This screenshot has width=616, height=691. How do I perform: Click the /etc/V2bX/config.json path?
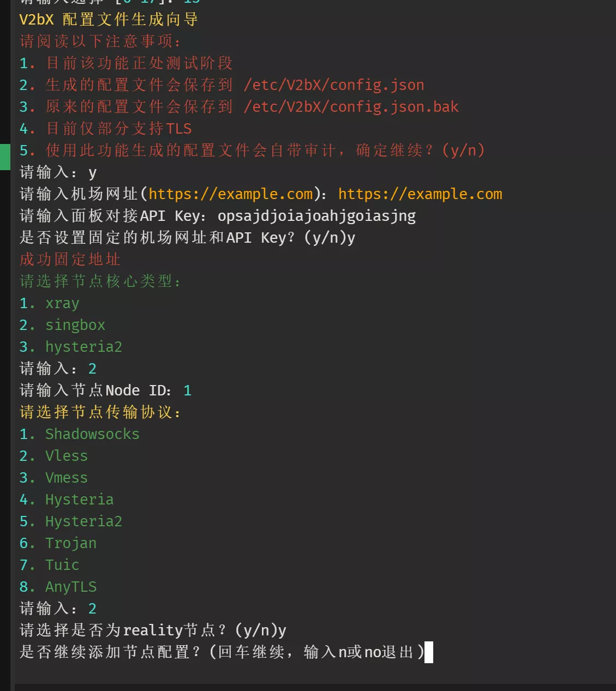(333, 85)
